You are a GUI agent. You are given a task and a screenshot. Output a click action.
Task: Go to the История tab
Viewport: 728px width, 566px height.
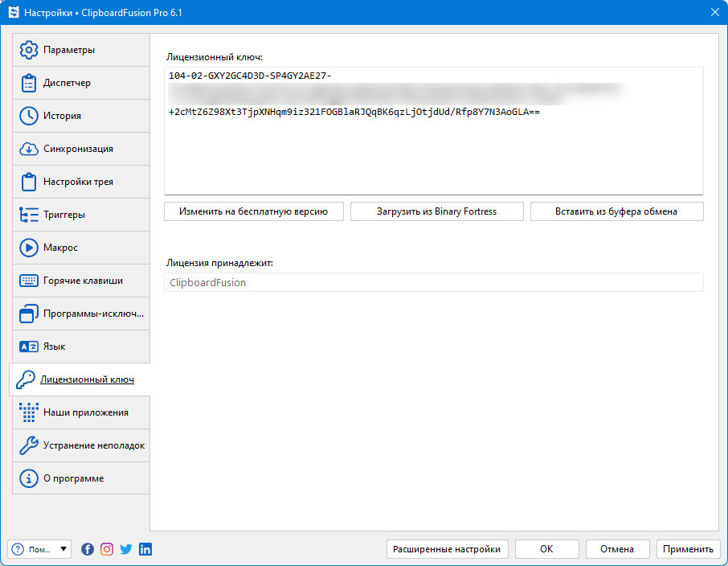(81, 116)
